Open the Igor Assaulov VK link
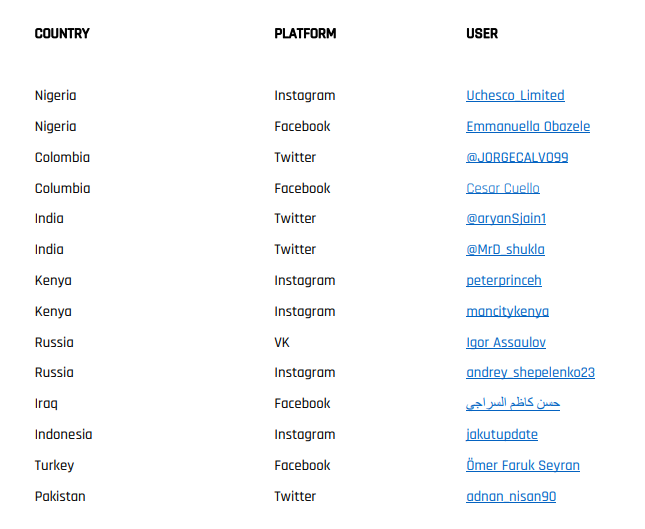 506,342
